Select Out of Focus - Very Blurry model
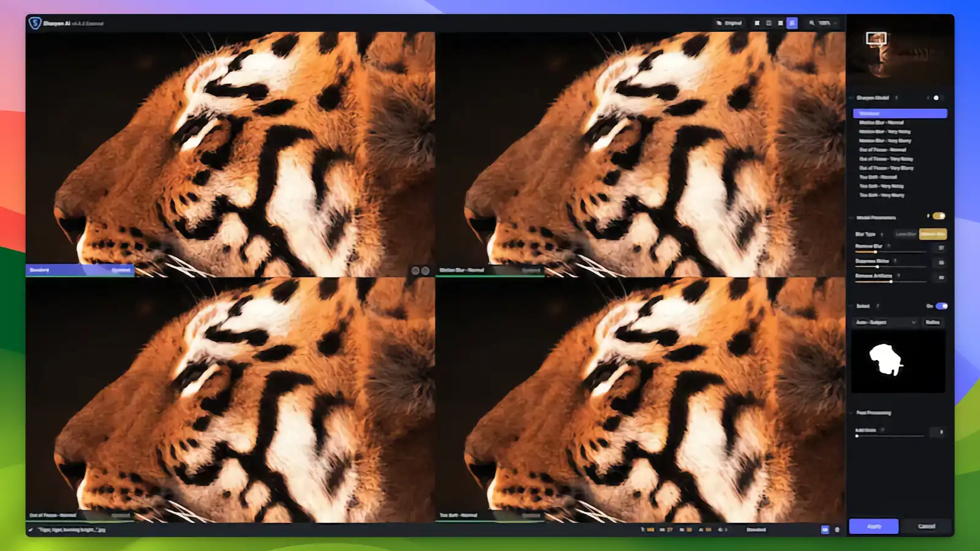The height and width of the screenshot is (551, 980). [886, 168]
